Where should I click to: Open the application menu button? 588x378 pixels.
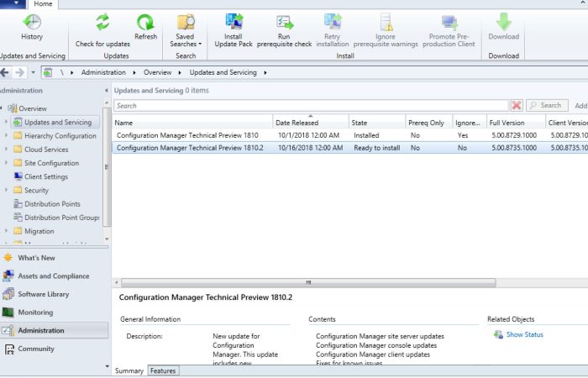13,4
